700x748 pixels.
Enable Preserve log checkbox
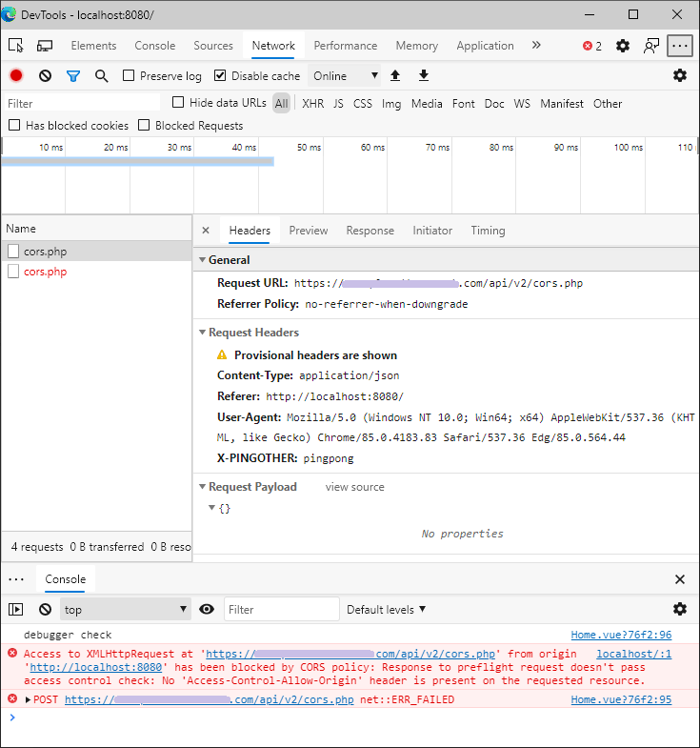[129, 75]
